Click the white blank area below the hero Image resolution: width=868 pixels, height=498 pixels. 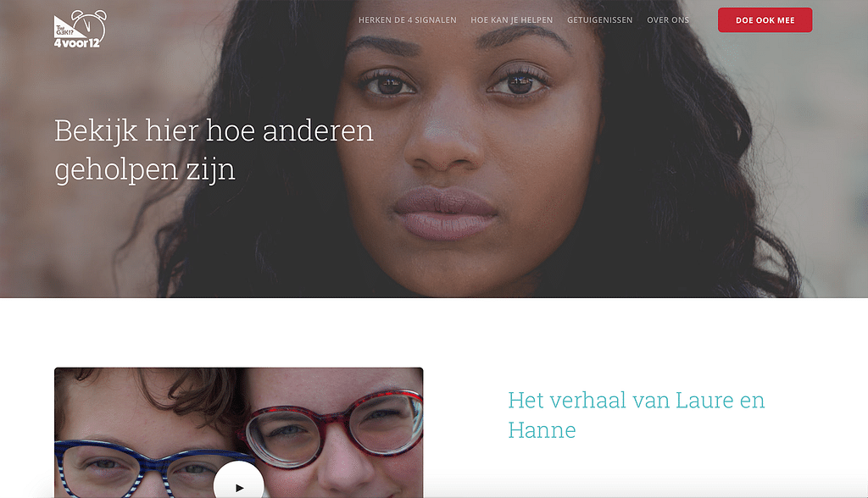coord(434,332)
